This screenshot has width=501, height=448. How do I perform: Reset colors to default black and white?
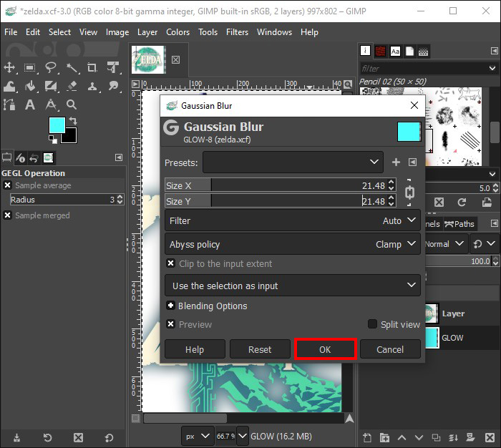(53, 140)
